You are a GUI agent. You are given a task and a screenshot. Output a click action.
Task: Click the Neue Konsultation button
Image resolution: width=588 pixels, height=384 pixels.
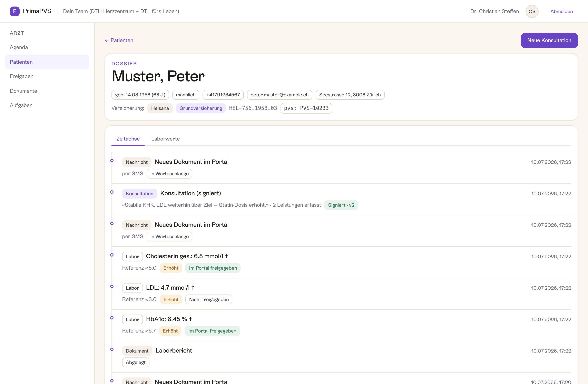pos(549,40)
